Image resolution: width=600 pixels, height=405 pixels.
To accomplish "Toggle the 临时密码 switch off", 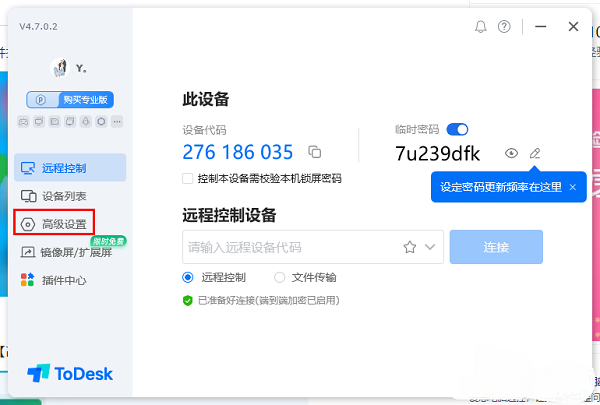I will (x=458, y=129).
